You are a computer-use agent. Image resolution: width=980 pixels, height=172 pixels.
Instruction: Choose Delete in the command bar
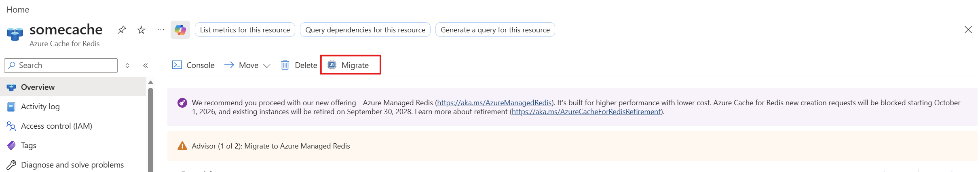point(299,65)
